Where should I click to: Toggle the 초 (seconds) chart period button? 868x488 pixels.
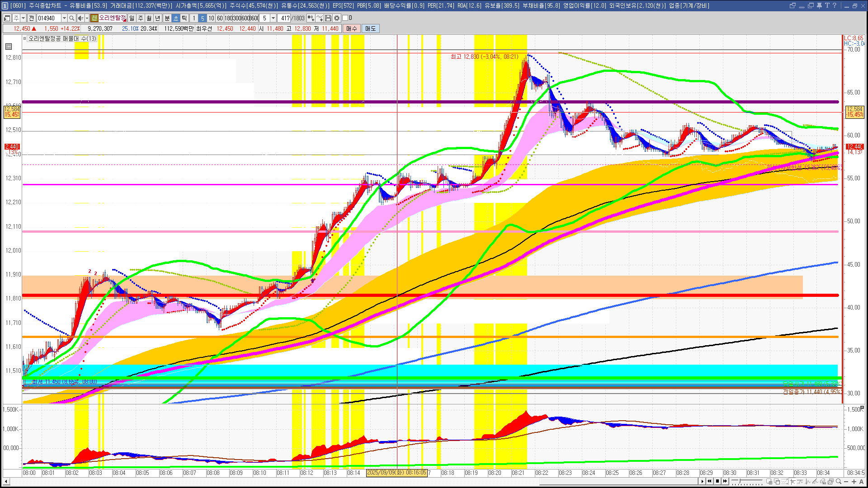click(176, 18)
